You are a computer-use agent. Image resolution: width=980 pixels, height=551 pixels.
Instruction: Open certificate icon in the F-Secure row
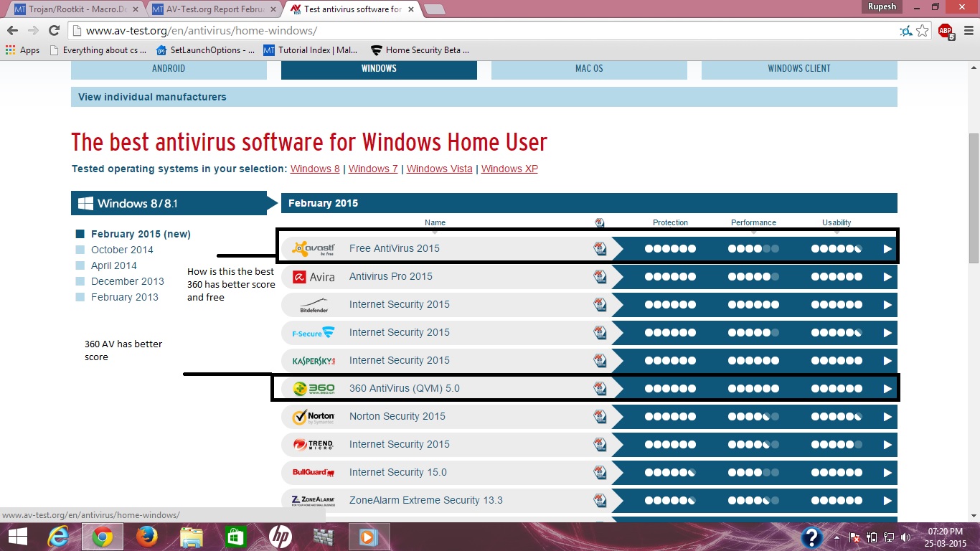(x=600, y=332)
